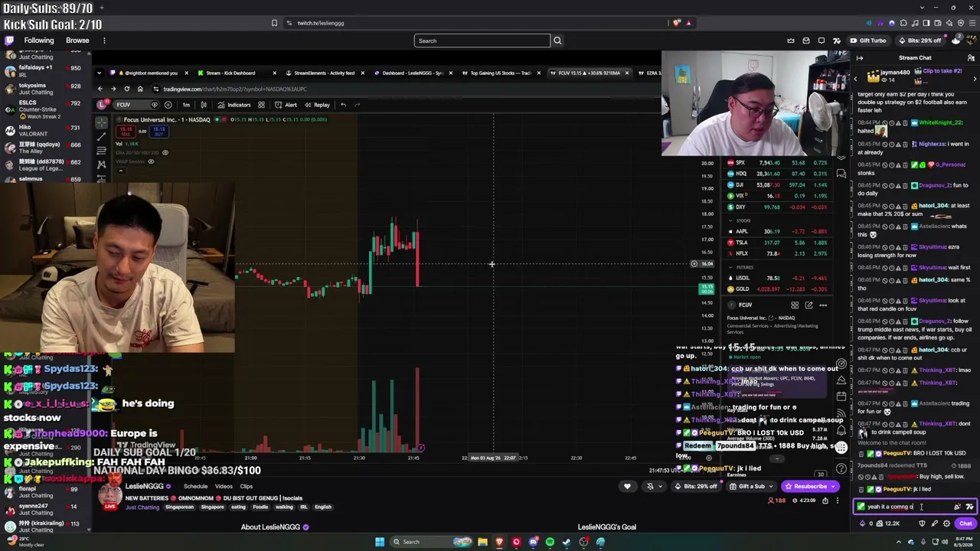
Task: Open the Browse page
Action: tap(77, 41)
